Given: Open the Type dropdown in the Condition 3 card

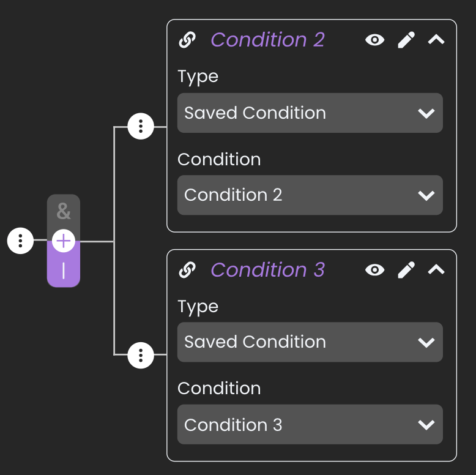Looking at the screenshot, I should [310, 342].
